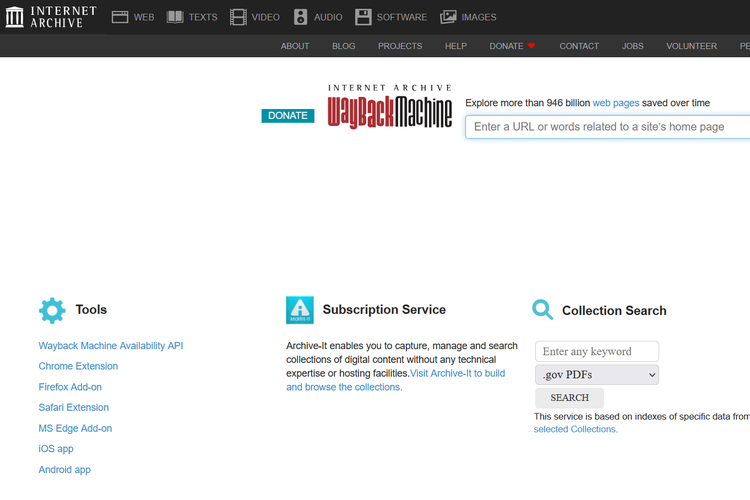Click the Internet Archive logo
The image size is (750, 500).
click(x=51, y=17)
